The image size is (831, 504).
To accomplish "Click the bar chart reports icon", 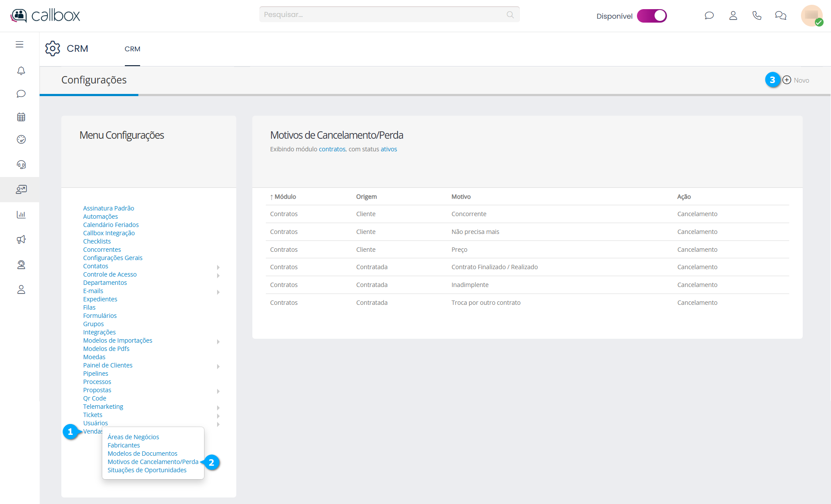I will [21, 214].
